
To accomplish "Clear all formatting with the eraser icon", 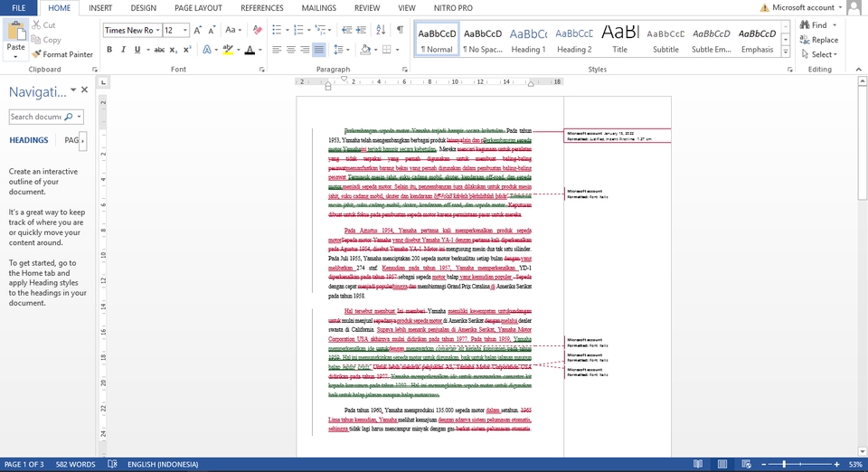I will pyautogui.click(x=256, y=30).
